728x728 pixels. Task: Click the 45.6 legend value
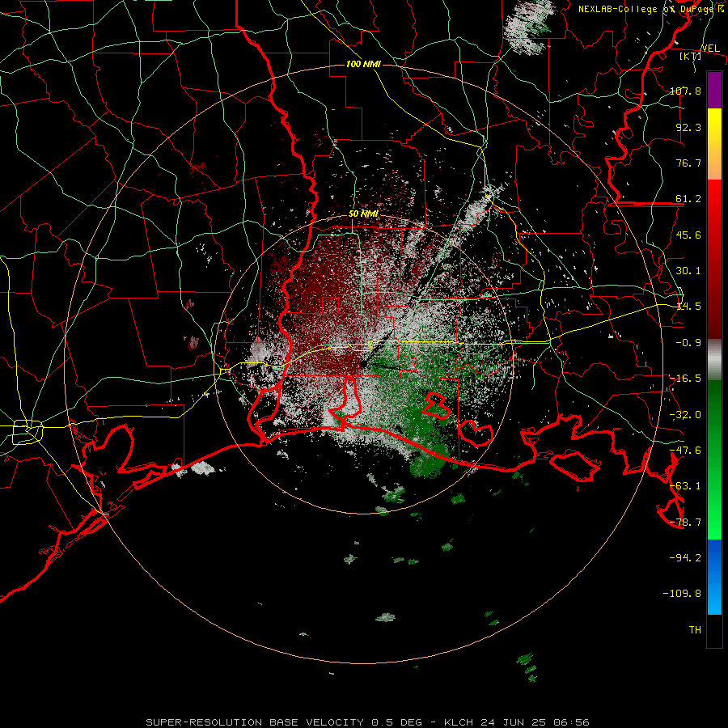(x=688, y=235)
